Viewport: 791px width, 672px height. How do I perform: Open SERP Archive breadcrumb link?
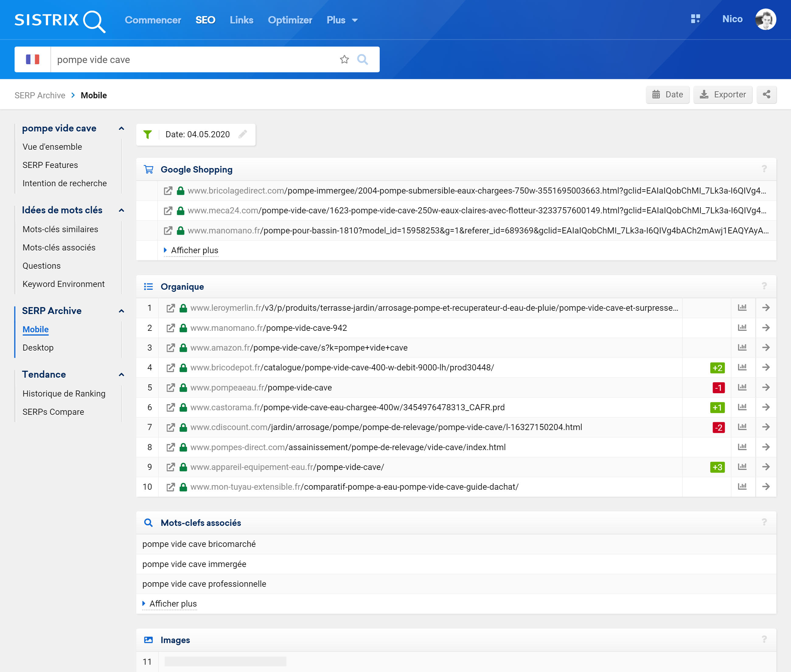coord(40,95)
